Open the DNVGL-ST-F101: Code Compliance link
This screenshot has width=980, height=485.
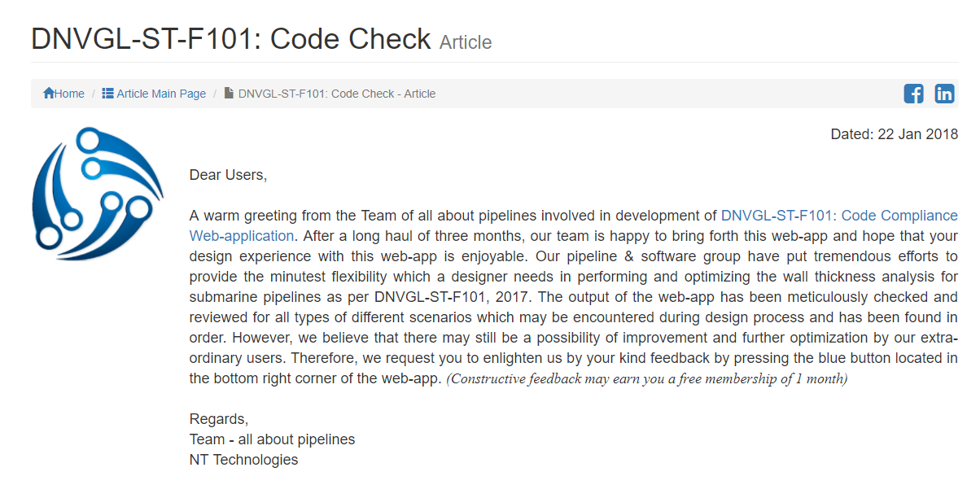point(839,216)
